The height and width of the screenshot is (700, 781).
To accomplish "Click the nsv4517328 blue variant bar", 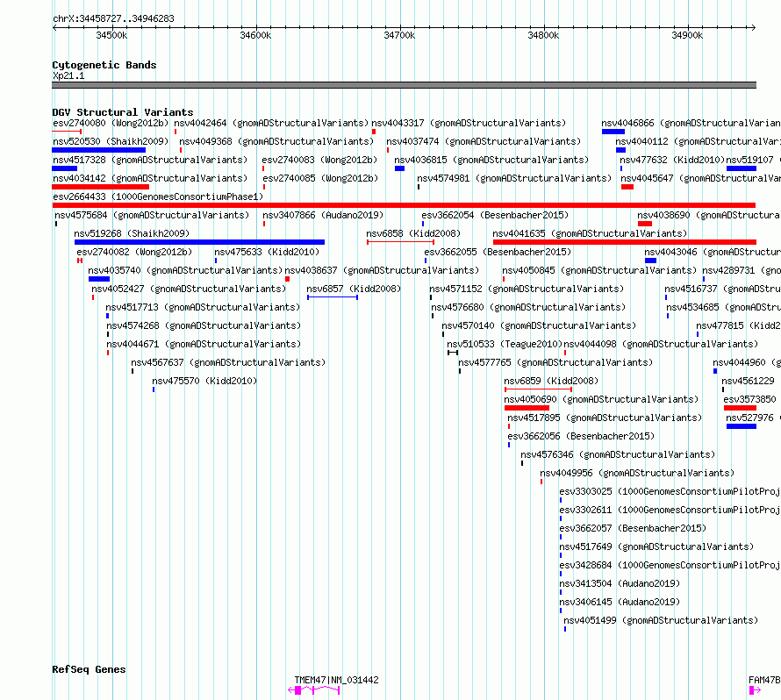I will tap(65, 168).
